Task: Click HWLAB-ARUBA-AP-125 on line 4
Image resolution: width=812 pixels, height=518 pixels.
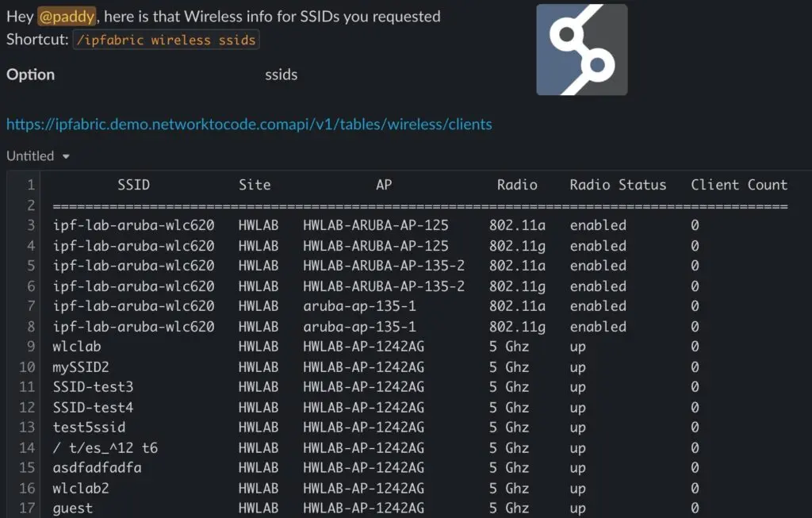Action: pyautogui.click(x=376, y=246)
